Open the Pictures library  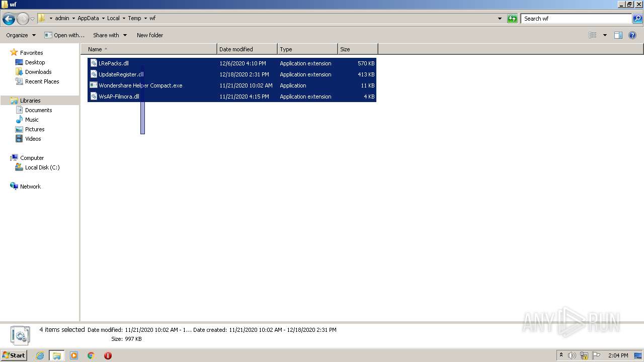(x=35, y=129)
